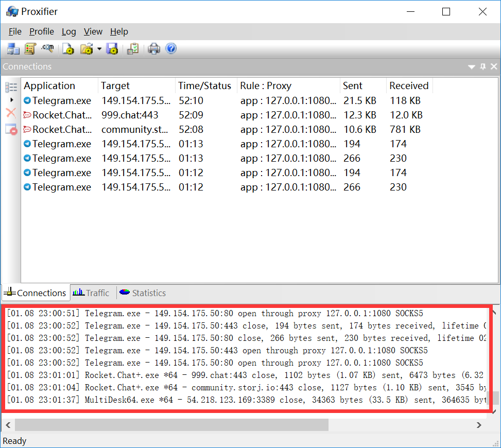Select log line for Rocket.Chat+.exe community.storj.io:443 close
The width and height of the screenshot is (501, 448).
(246, 387)
